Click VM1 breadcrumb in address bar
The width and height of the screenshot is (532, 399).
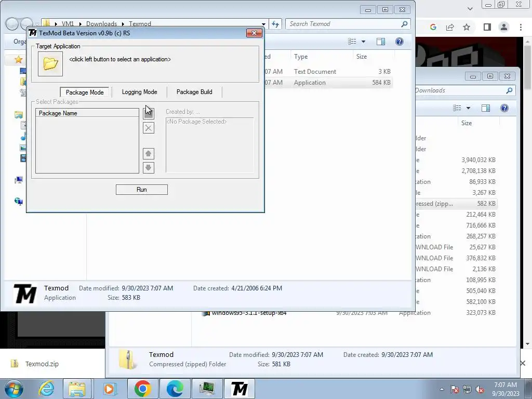coord(68,24)
